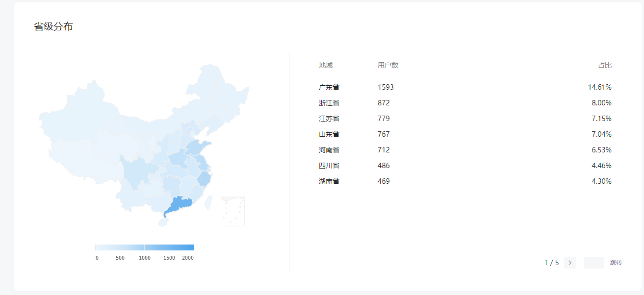This screenshot has height=295, width=644.
Task: Click user count 469
Action: click(384, 181)
